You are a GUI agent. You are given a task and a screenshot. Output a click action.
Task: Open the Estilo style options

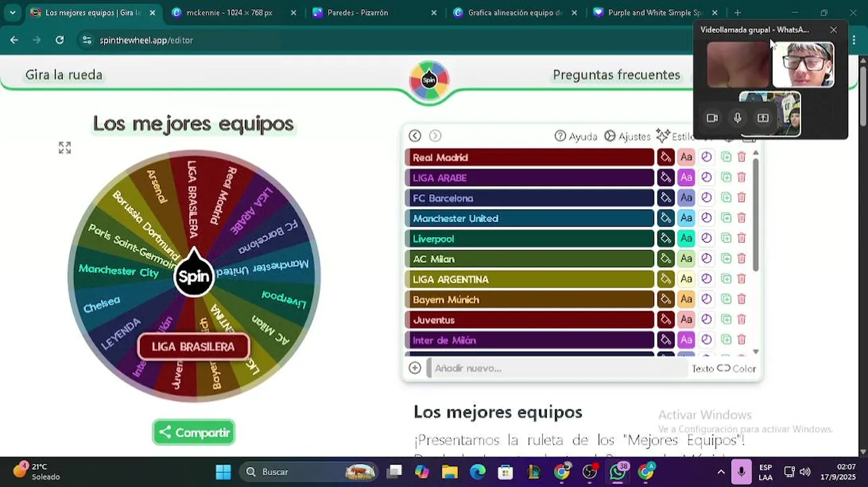point(676,136)
